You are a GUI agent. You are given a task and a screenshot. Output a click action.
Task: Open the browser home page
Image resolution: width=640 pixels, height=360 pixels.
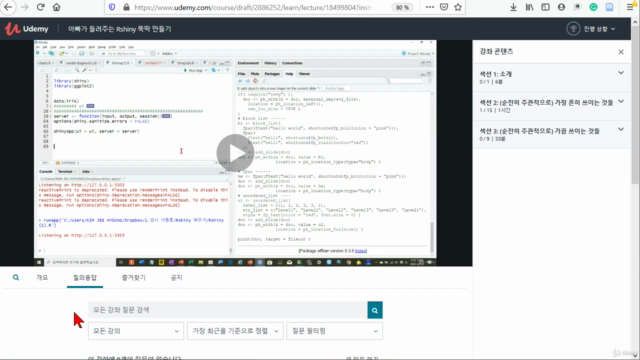56,7
